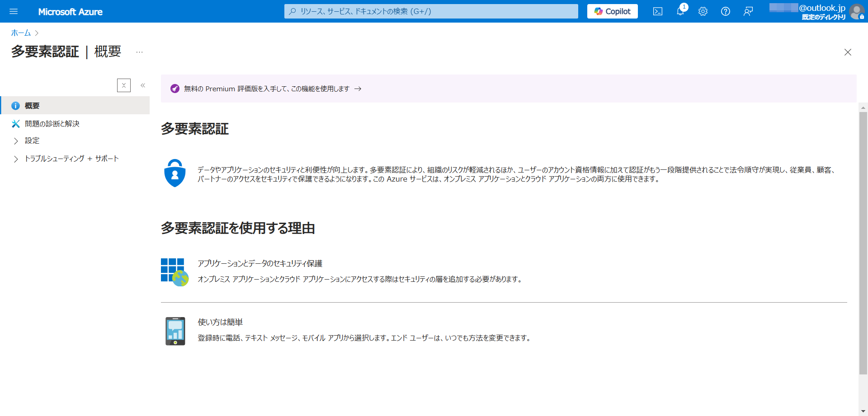Open the help and support icon

[725, 11]
